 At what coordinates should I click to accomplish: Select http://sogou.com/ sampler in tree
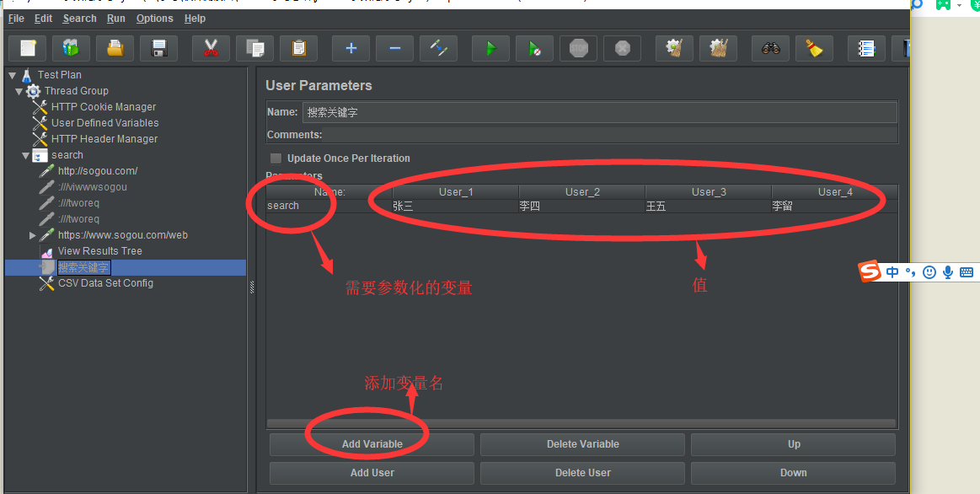(98, 171)
